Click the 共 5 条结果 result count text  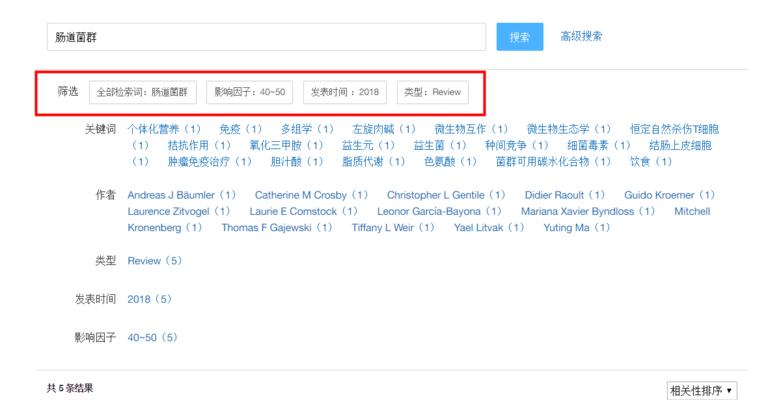click(70, 388)
